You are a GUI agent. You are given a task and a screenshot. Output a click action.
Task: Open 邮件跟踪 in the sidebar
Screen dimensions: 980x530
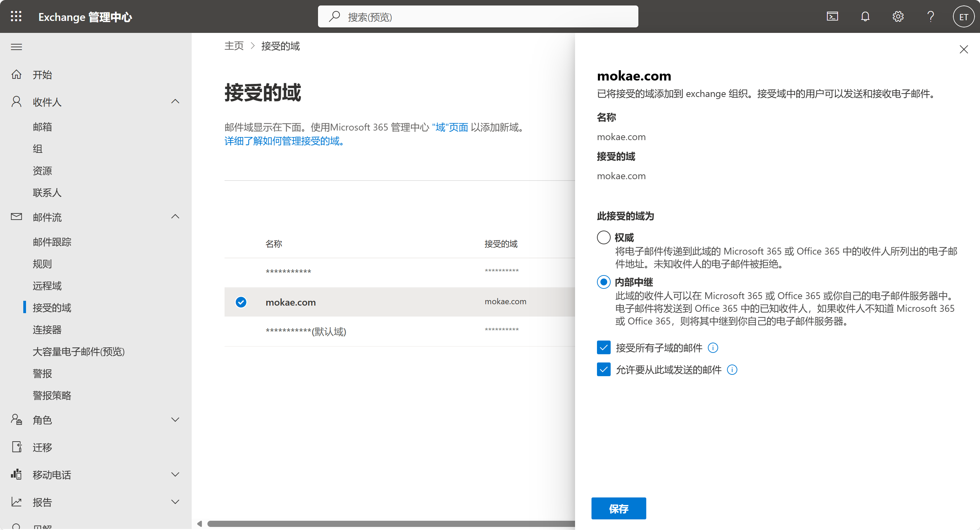[x=52, y=242]
